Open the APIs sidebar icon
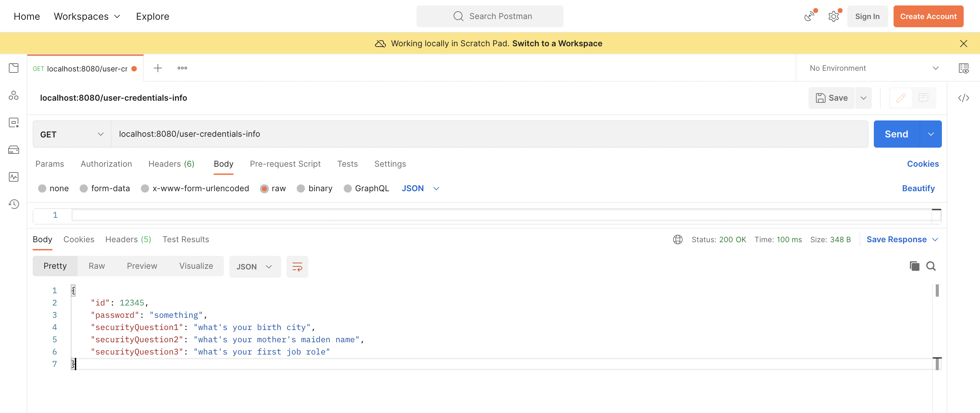Screen dimensions: 980x413 (14, 95)
